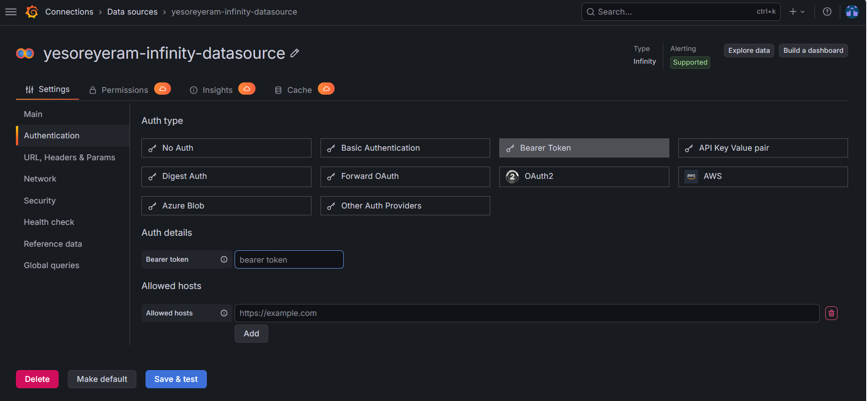Click the cloud badge next to Insights

coord(247,89)
